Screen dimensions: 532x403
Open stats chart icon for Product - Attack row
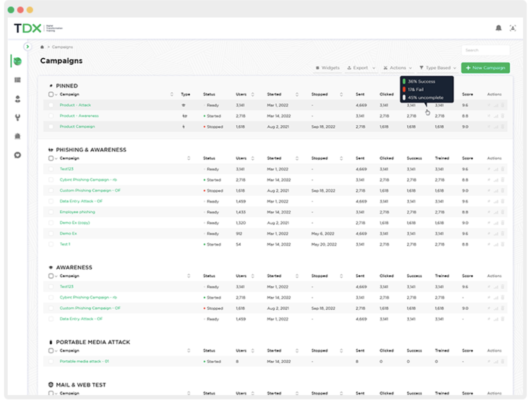[x=496, y=105]
